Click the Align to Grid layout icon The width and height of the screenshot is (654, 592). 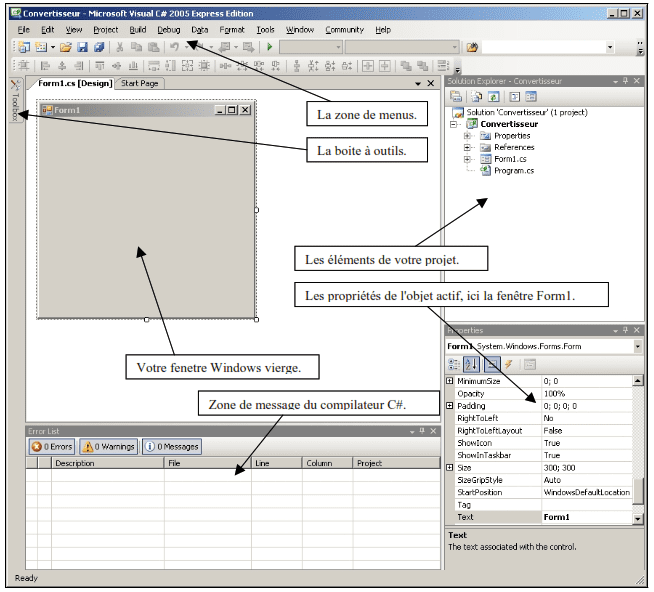click(24, 66)
